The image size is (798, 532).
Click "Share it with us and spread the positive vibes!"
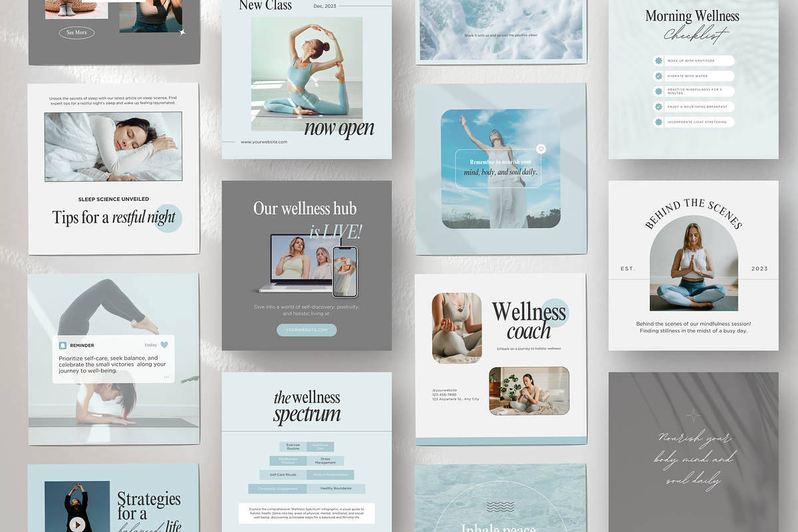(500, 34)
